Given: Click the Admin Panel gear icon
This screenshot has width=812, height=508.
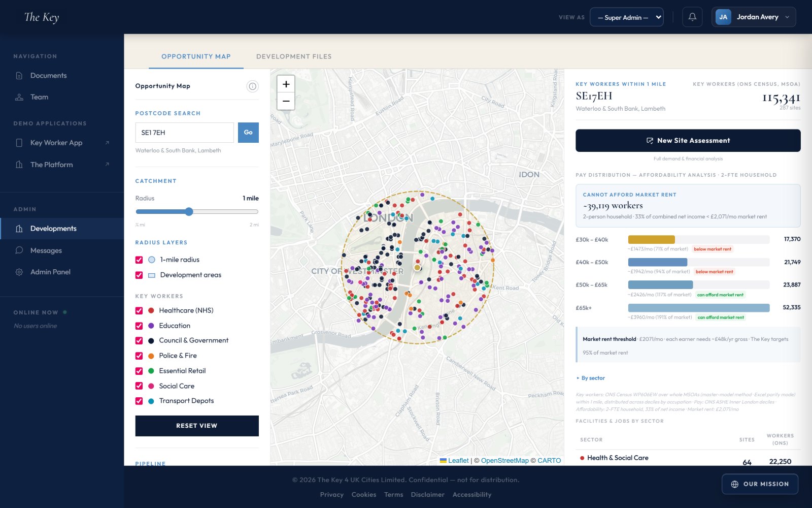Looking at the screenshot, I should pyautogui.click(x=19, y=272).
